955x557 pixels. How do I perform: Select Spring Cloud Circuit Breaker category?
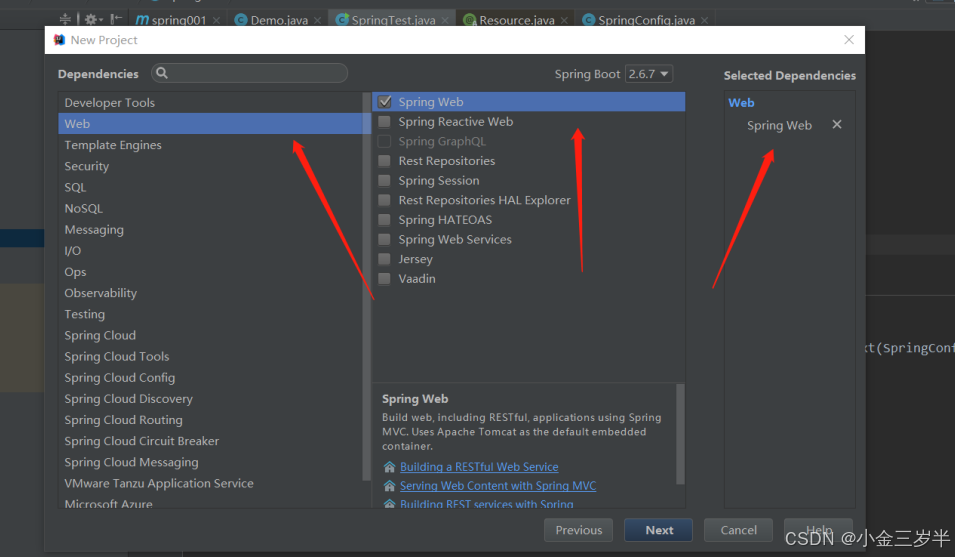point(210,441)
